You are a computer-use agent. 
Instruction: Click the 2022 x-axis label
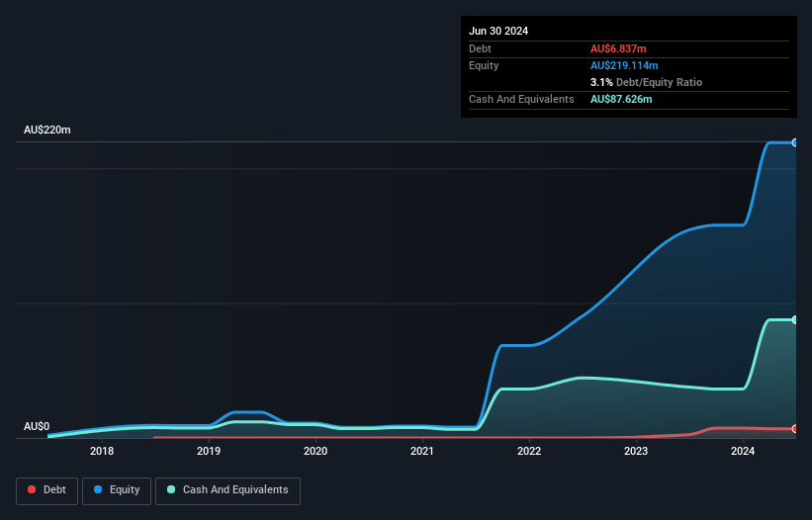click(x=529, y=451)
